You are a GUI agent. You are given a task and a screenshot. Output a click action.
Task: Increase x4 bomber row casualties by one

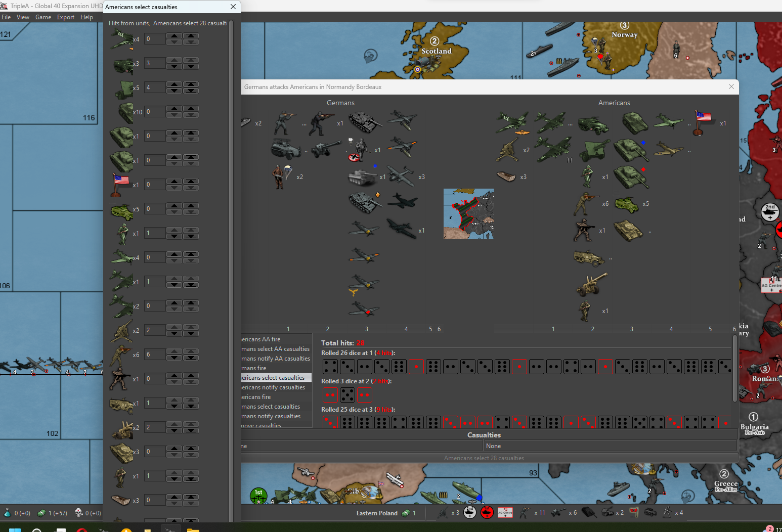tap(174, 36)
